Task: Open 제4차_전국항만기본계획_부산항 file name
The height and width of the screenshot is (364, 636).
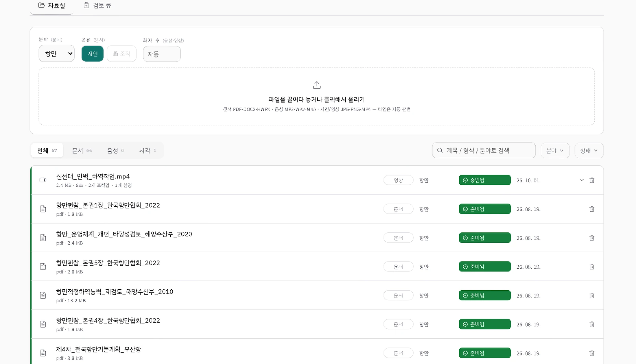Action: 99,349
